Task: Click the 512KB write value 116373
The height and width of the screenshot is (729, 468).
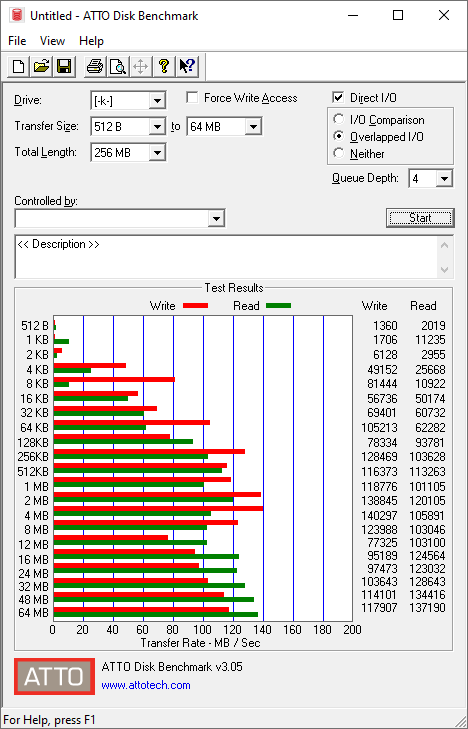Action: click(x=380, y=472)
